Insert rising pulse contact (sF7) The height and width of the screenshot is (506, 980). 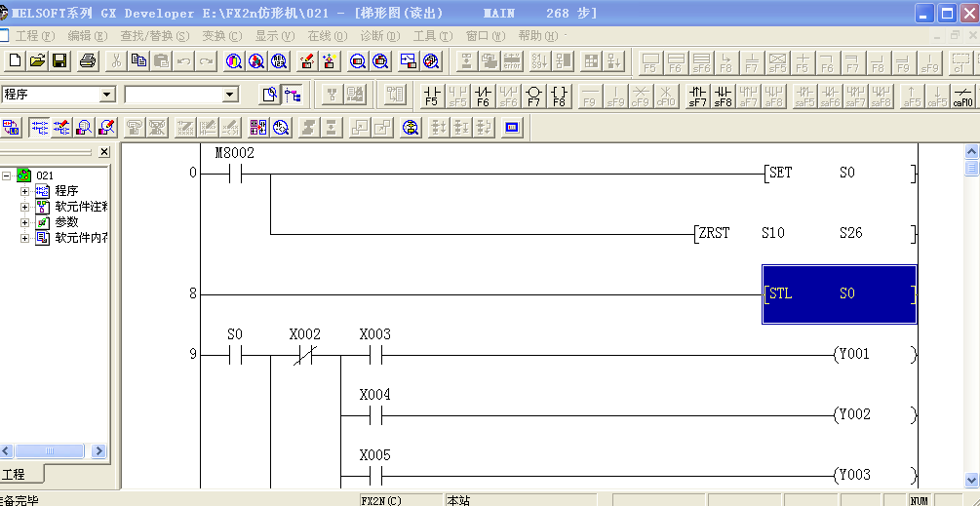click(697, 96)
